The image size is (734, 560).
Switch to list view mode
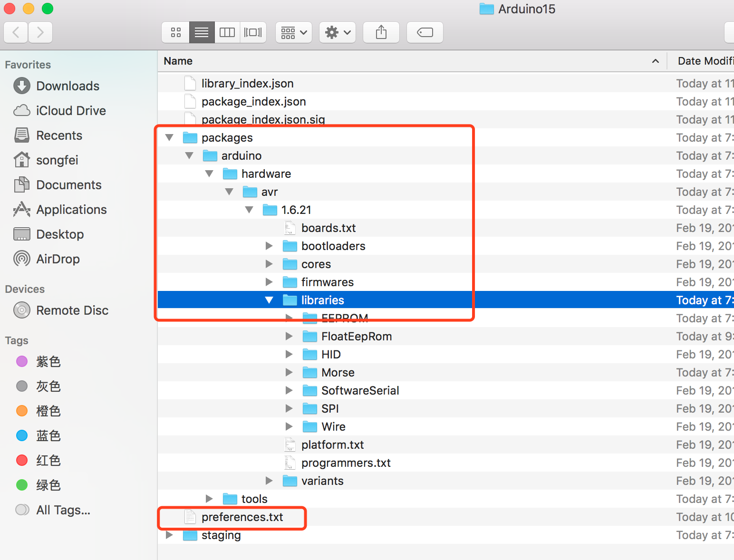(x=202, y=32)
